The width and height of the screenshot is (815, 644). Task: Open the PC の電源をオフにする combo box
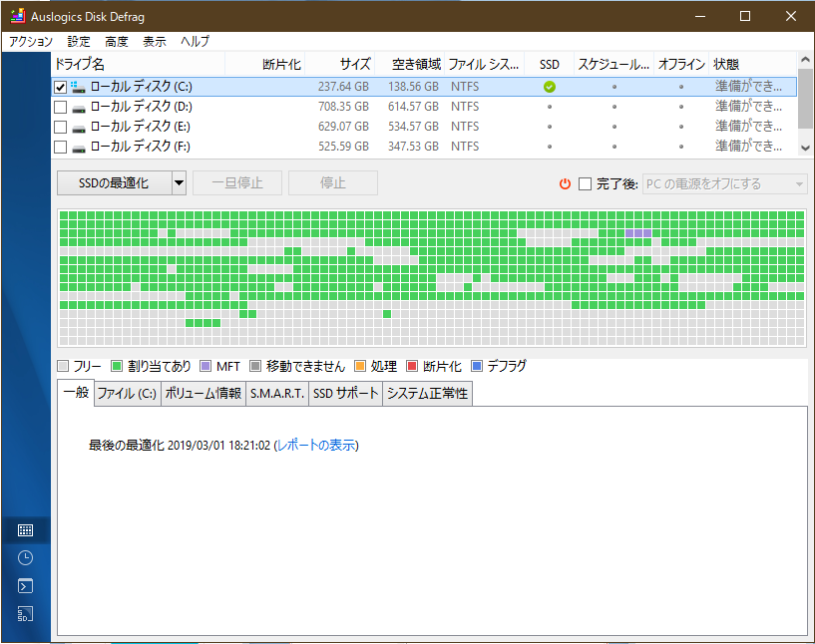(724, 183)
